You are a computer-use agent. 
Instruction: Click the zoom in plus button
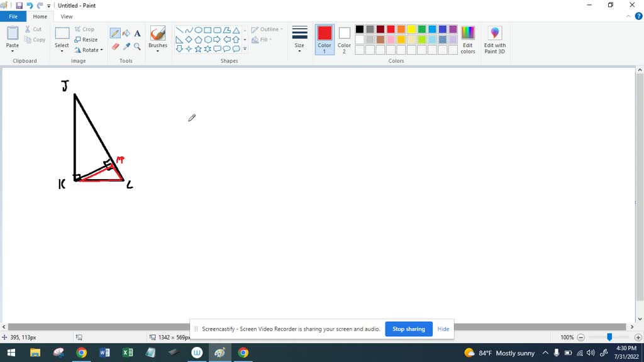pyautogui.click(x=638, y=337)
